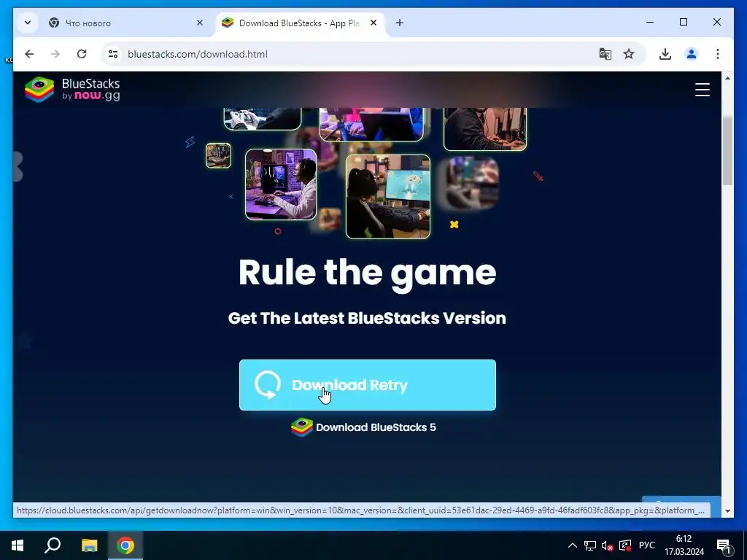
Task: Open the Windows Start menu
Action: [x=18, y=545]
